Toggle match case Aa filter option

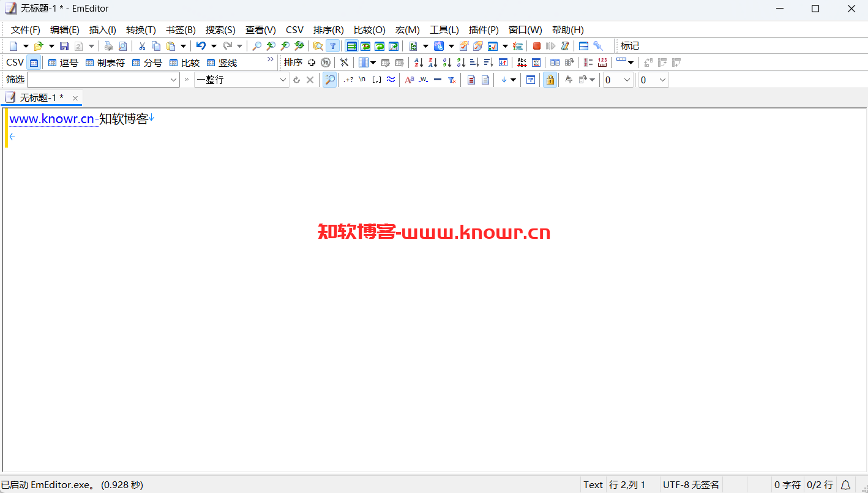pos(410,80)
